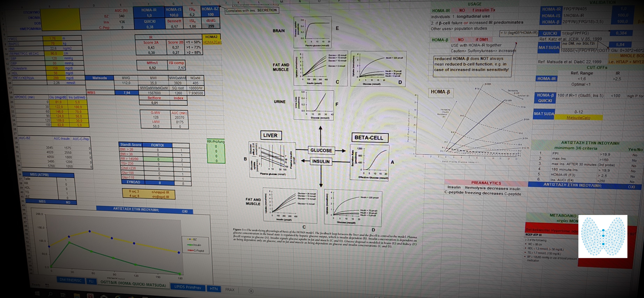Select the HOMA-IR header cell in the results table
Image resolution: width=644 pixels, height=298 pixels.
149,10
